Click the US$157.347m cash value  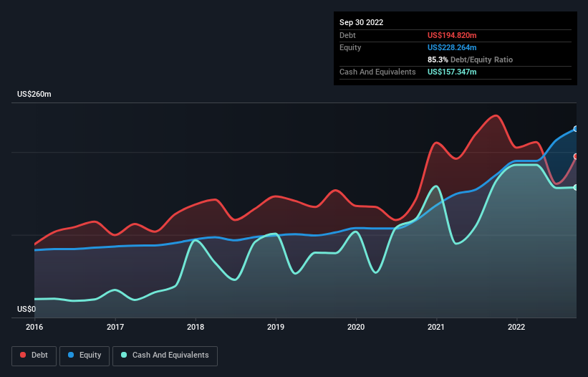point(452,72)
